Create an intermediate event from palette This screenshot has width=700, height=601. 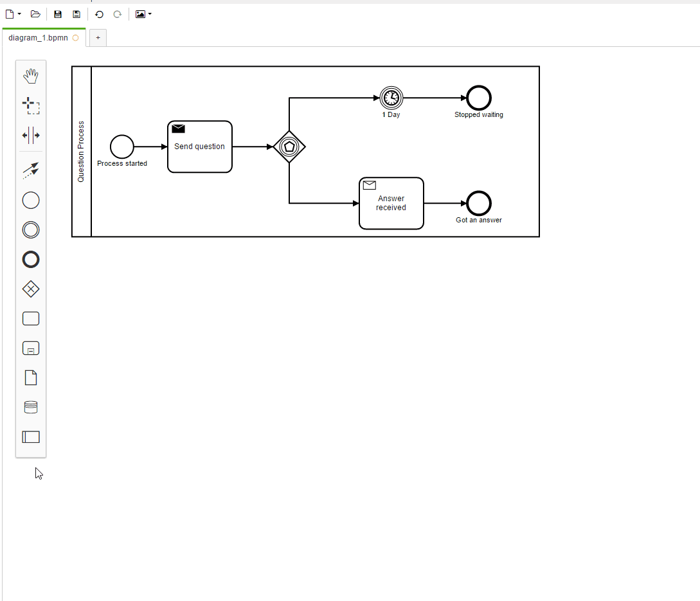[x=31, y=230]
